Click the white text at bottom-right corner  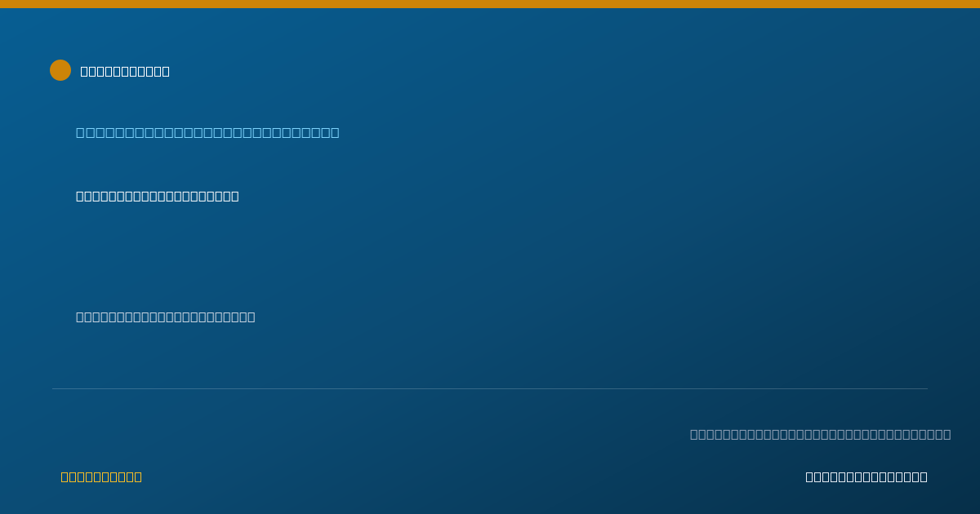[866, 476]
